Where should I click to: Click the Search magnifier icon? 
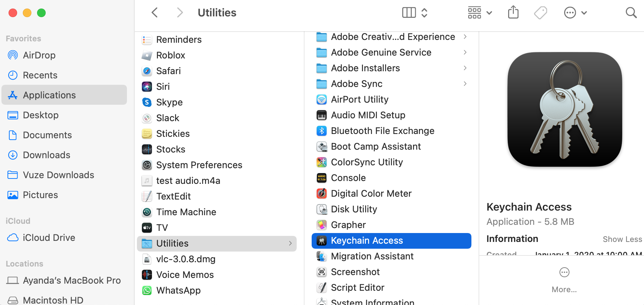pyautogui.click(x=631, y=13)
